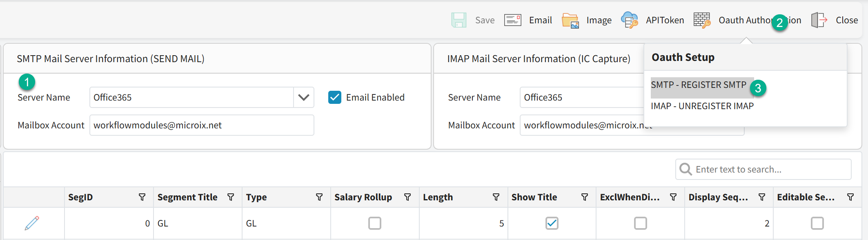
Task: Open the Type column filter
Action: point(319,197)
